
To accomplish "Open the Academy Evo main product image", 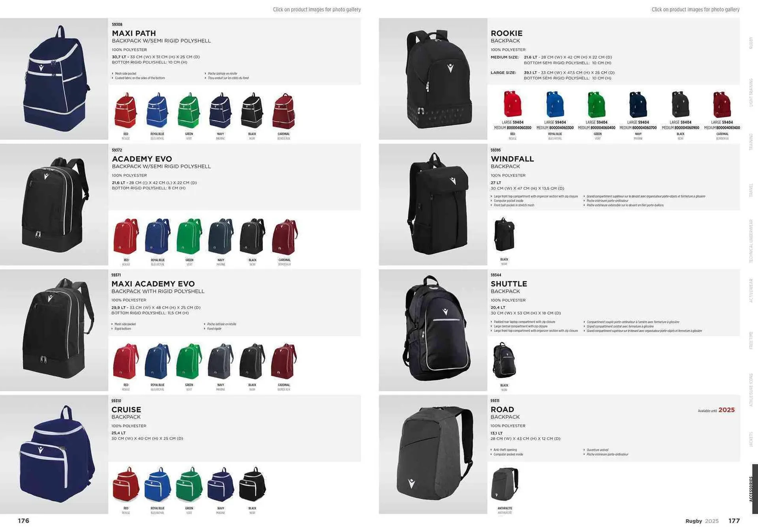I will pos(54,204).
